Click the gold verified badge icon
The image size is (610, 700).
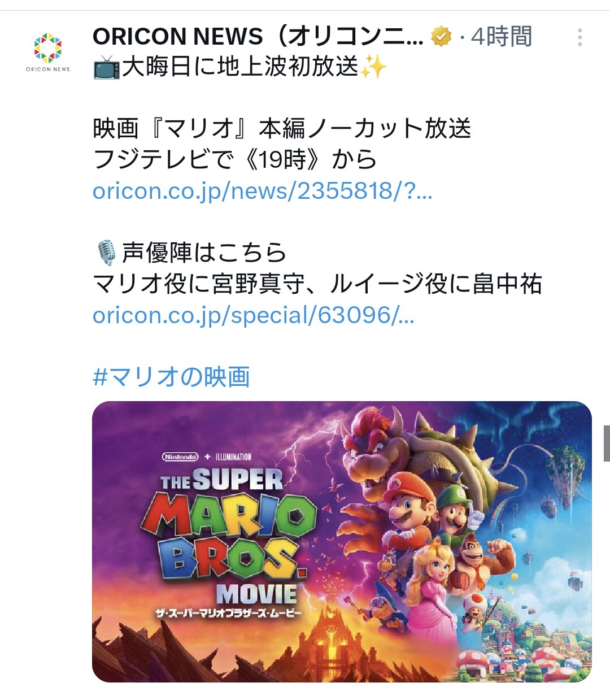[x=442, y=37]
